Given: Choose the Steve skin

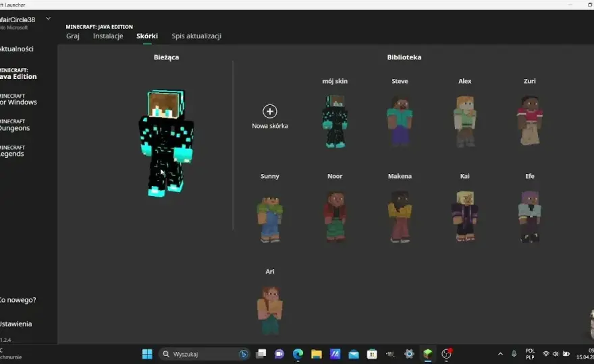Looking at the screenshot, I should (x=400, y=121).
